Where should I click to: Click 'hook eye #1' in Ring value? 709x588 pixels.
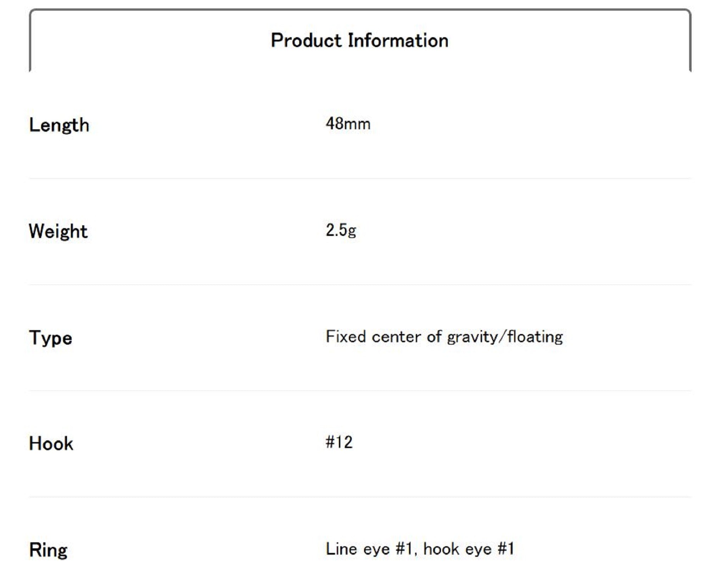(x=469, y=549)
